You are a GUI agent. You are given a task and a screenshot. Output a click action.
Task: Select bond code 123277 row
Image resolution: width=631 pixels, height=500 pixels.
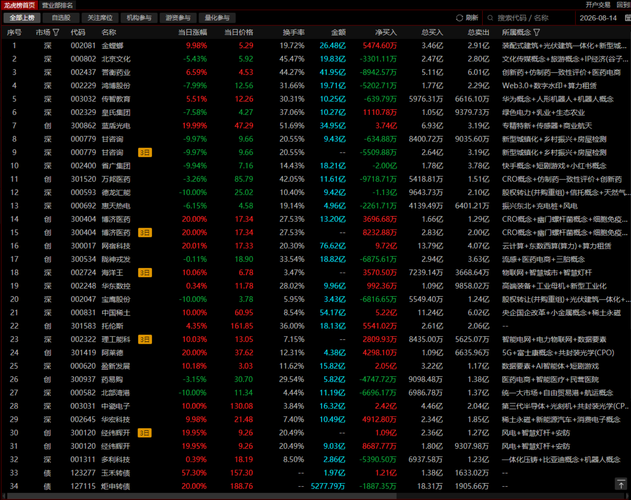[x=316, y=473]
